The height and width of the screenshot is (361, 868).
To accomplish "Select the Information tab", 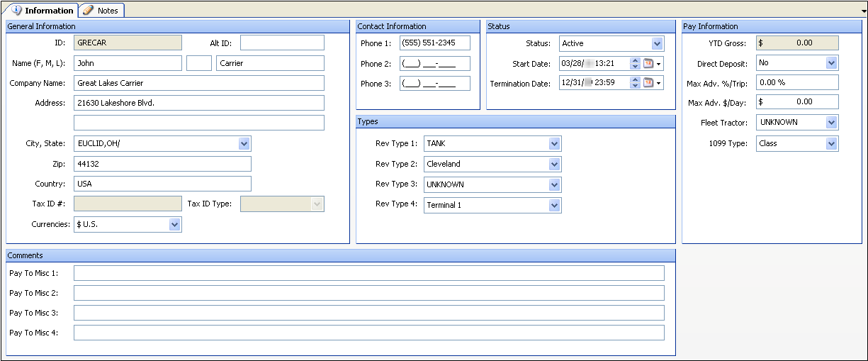I will coord(43,11).
